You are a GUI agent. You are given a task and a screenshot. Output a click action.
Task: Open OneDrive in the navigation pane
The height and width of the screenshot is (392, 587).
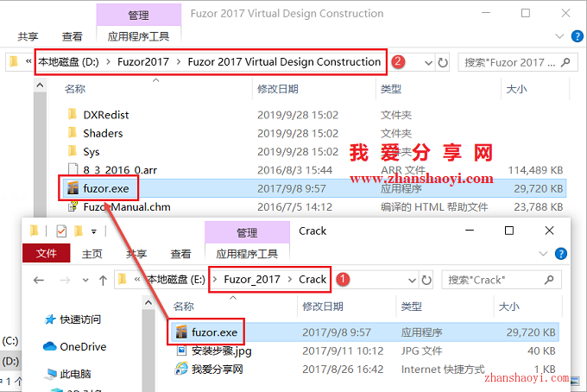point(75,347)
